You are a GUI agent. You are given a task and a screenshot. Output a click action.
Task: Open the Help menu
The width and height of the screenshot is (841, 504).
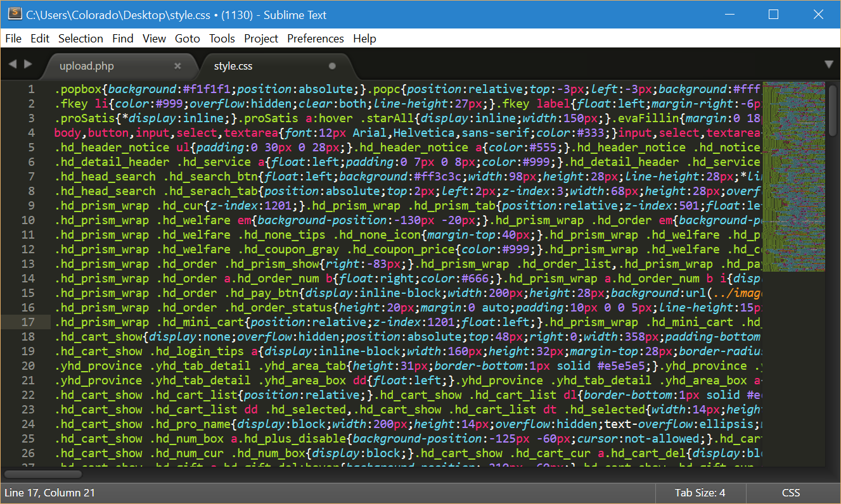click(364, 39)
